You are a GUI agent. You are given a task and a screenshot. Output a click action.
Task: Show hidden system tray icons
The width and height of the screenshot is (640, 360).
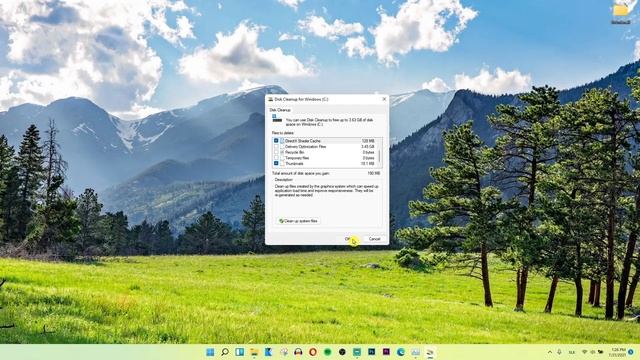550,352
